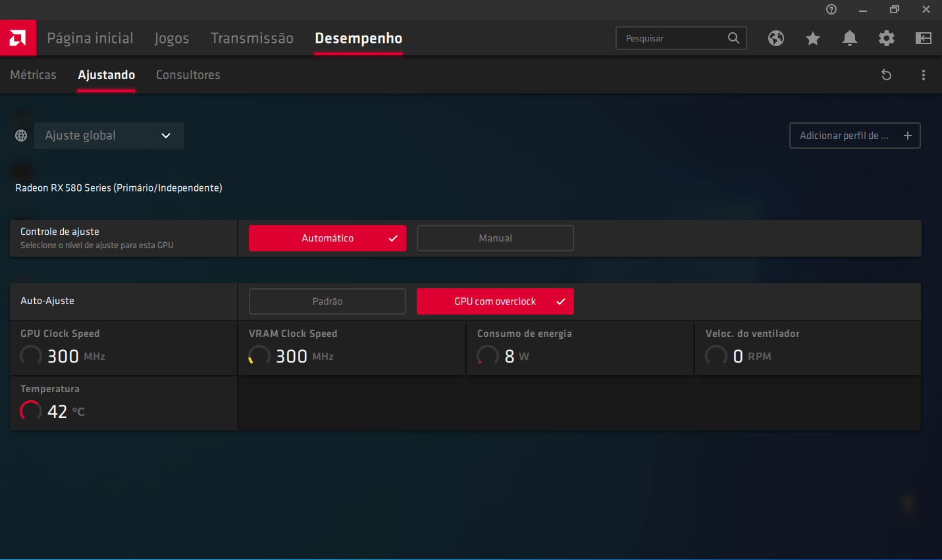Click the 42 °C temperature value
Image resolution: width=942 pixels, height=560 pixels.
click(66, 411)
